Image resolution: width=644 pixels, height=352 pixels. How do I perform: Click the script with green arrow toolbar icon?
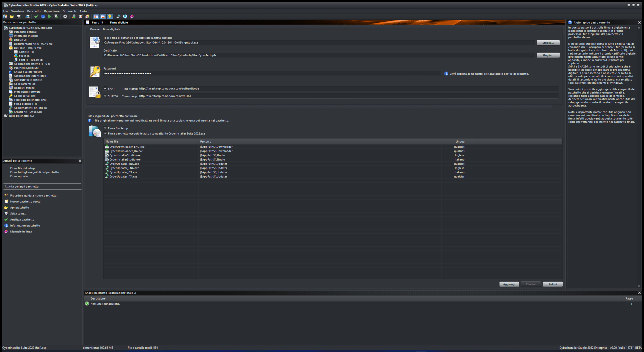[56, 16]
